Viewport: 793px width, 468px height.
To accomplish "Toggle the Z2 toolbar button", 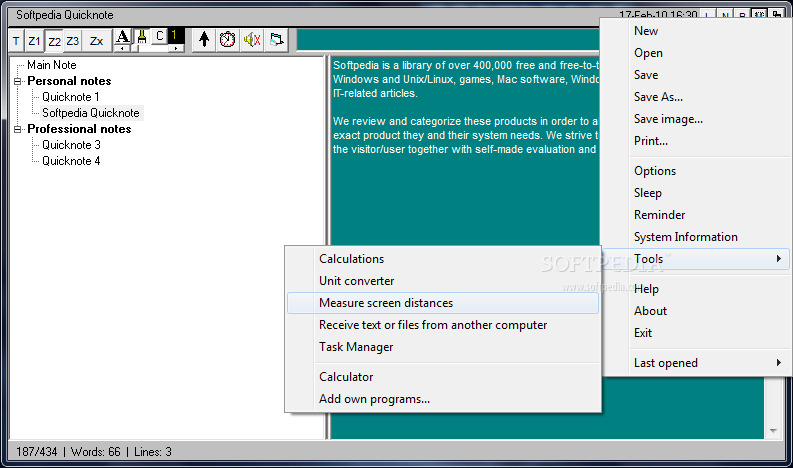I will [54, 41].
